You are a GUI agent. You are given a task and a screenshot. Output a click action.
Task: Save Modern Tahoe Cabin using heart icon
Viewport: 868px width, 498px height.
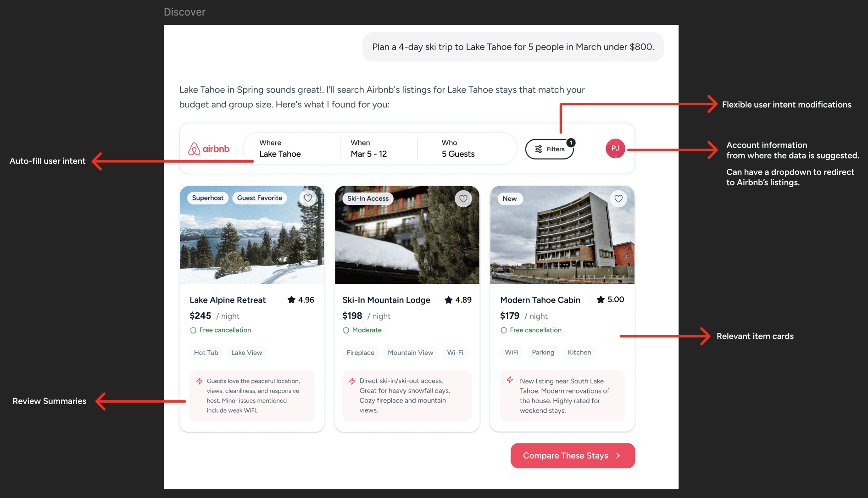618,199
